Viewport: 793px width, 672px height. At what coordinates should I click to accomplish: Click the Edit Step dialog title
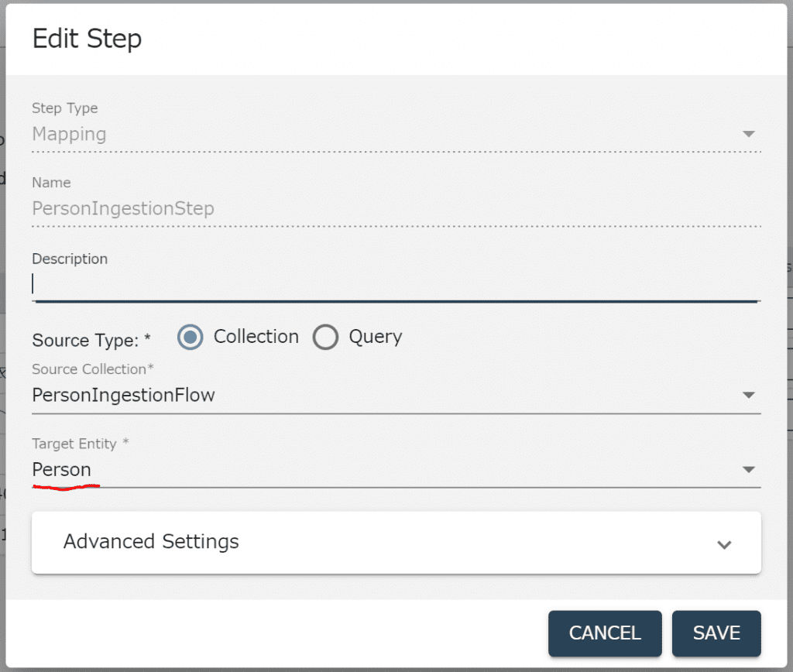[x=87, y=39]
